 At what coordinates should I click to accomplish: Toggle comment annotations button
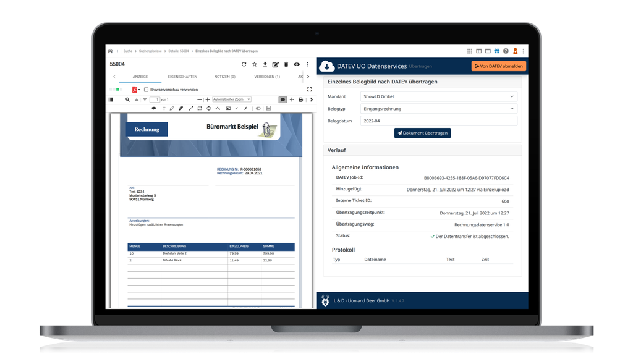(x=283, y=99)
